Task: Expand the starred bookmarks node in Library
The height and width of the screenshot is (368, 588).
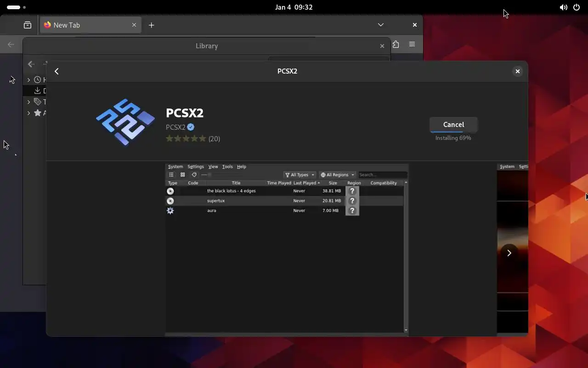Action: [28, 113]
